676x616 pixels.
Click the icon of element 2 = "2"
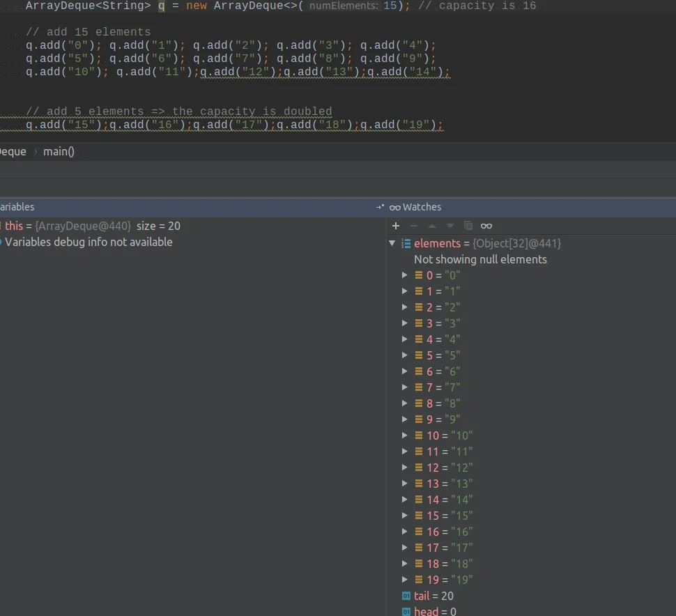pyautogui.click(x=419, y=307)
